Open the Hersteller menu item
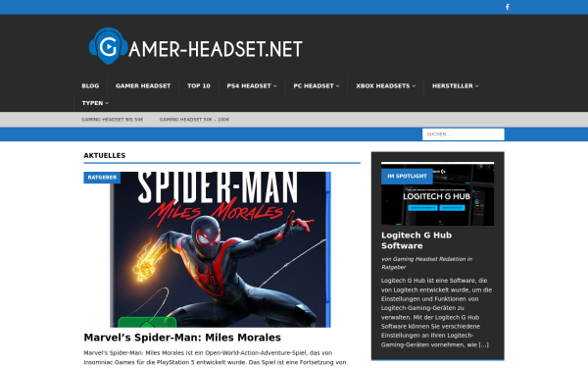This screenshot has width=588, height=368. pyautogui.click(x=453, y=86)
